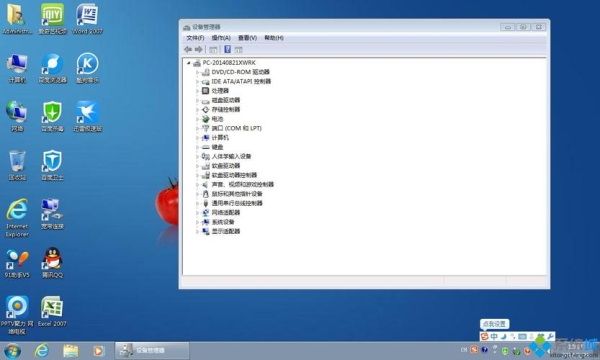The width and height of the screenshot is (600, 360).
Task: Select the Internet Explorer desktop icon
Action: 17,218
